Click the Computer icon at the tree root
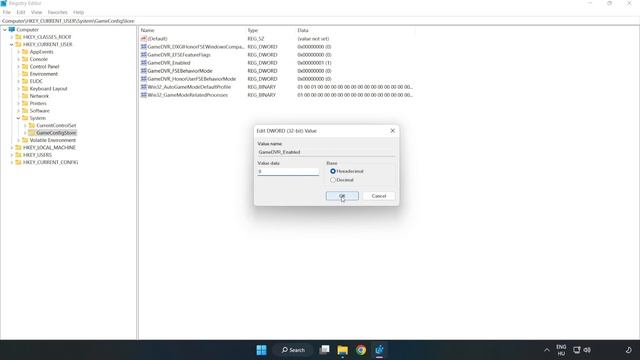The width and height of the screenshot is (640, 360). [x=12, y=30]
